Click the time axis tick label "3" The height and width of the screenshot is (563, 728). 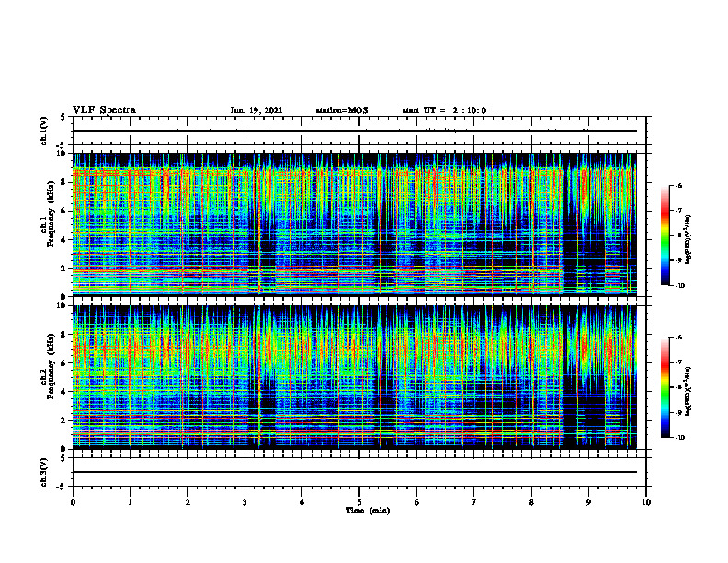point(245,502)
